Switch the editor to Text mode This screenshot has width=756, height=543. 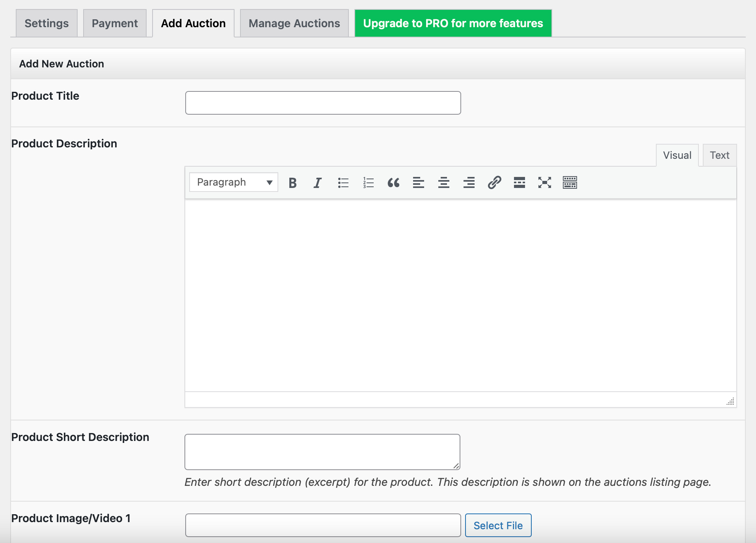coord(719,155)
